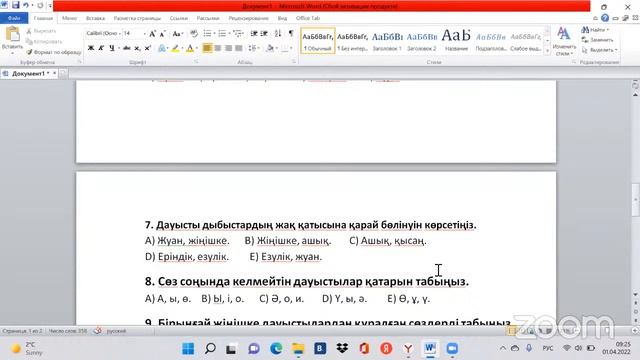Switch to Разметка страницы (Page Layout) tab
Screen dimensions: 640x360
click(137, 18)
